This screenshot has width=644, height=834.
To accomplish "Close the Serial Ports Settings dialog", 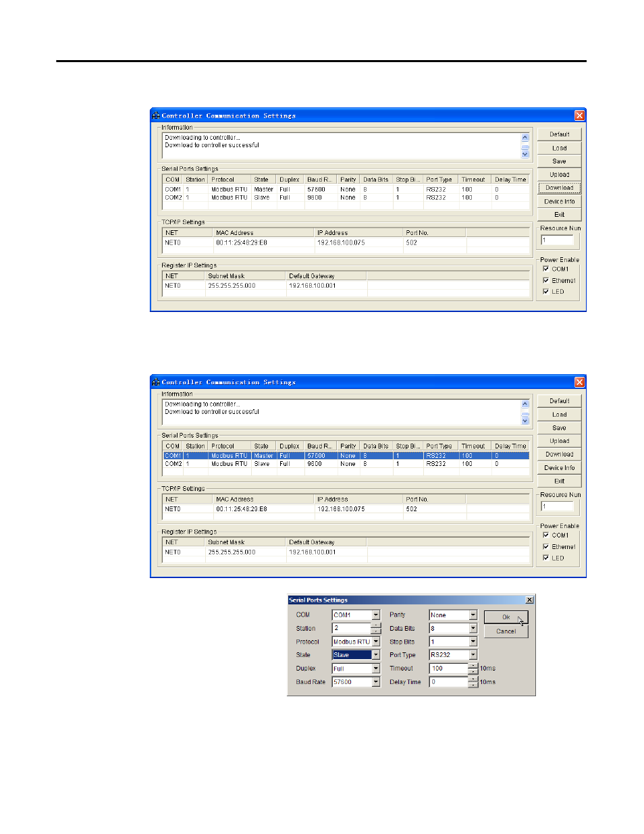I will [529, 600].
